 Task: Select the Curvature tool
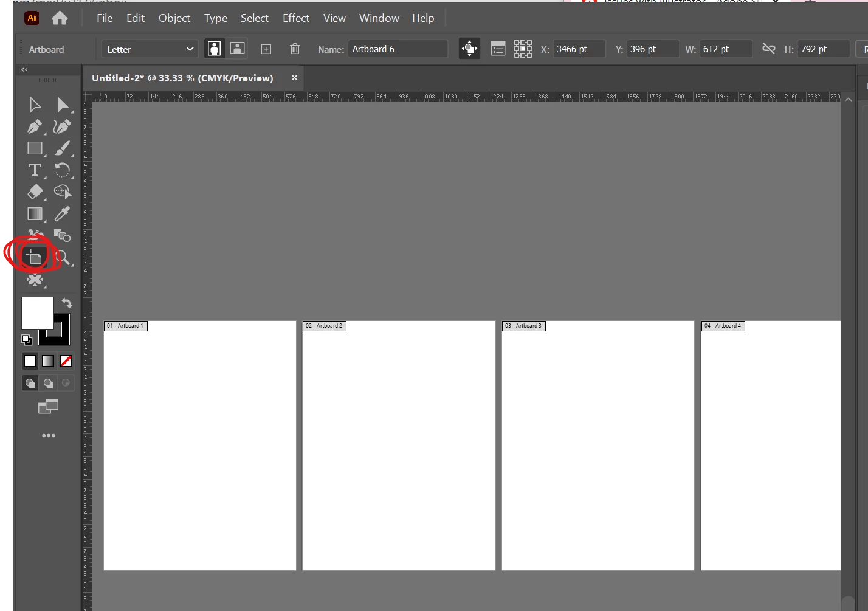(62, 127)
